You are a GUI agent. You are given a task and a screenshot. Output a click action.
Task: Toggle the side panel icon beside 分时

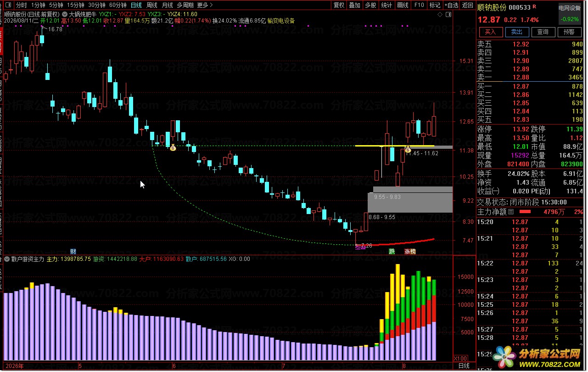[9, 6]
